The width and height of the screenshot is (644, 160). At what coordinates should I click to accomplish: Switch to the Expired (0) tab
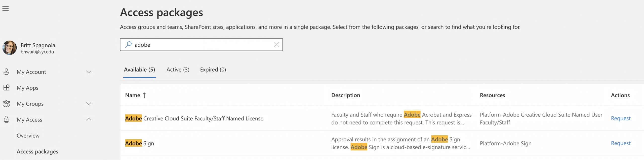click(213, 70)
